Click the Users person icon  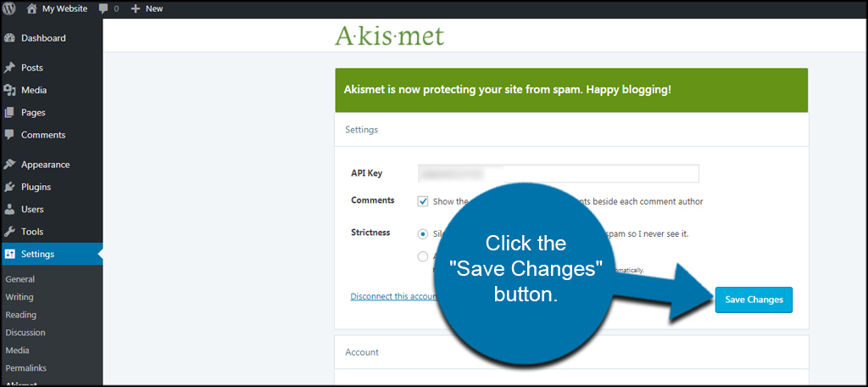point(8,210)
